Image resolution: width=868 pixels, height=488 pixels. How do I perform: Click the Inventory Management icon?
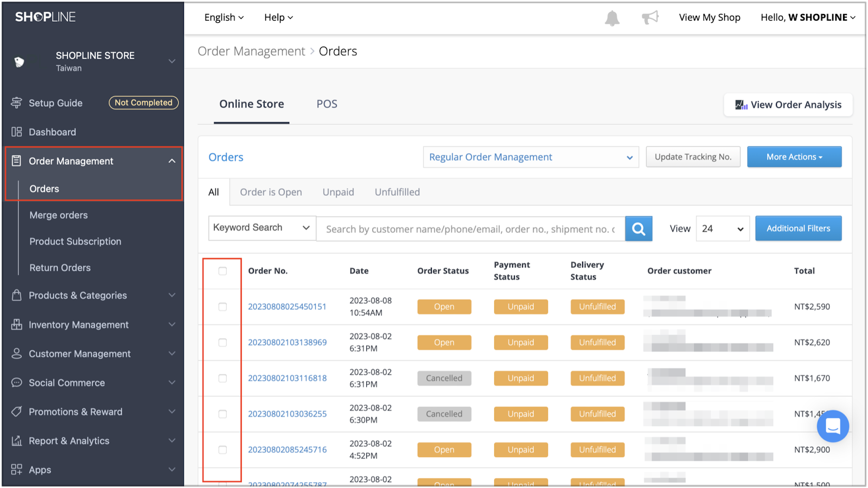click(17, 324)
